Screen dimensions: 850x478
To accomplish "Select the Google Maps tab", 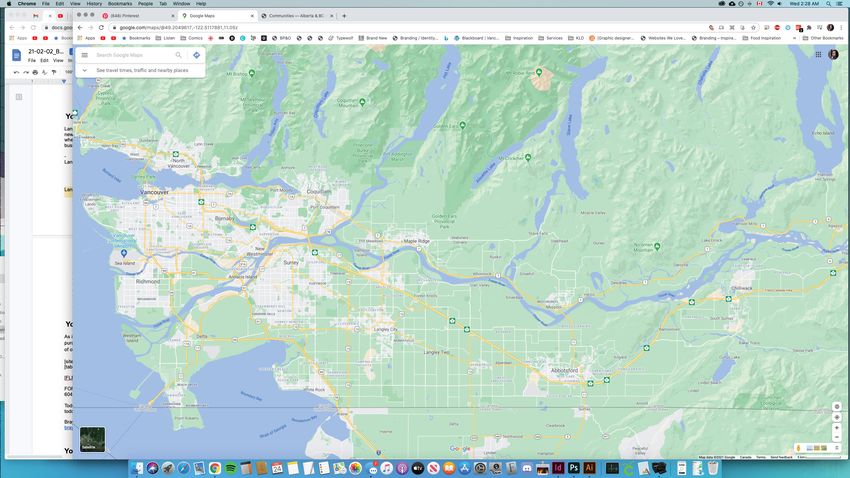I will tap(217, 16).
